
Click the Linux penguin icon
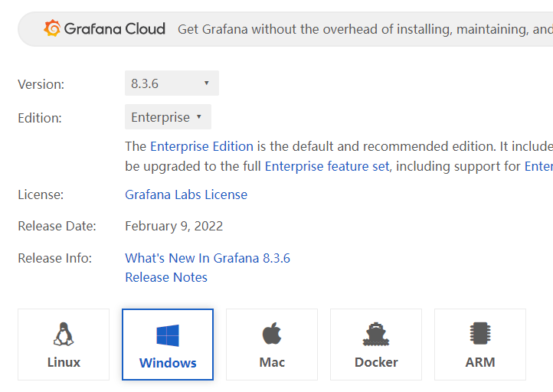[x=64, y=334]
